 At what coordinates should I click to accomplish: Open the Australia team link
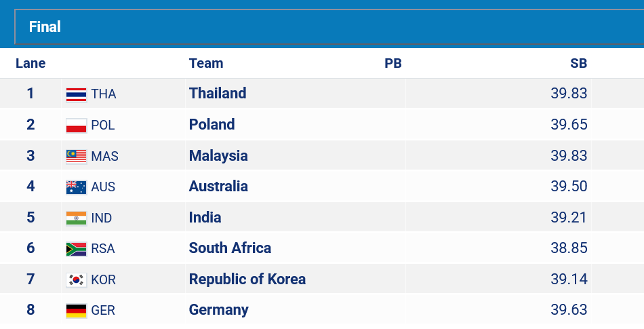[218, 186]
